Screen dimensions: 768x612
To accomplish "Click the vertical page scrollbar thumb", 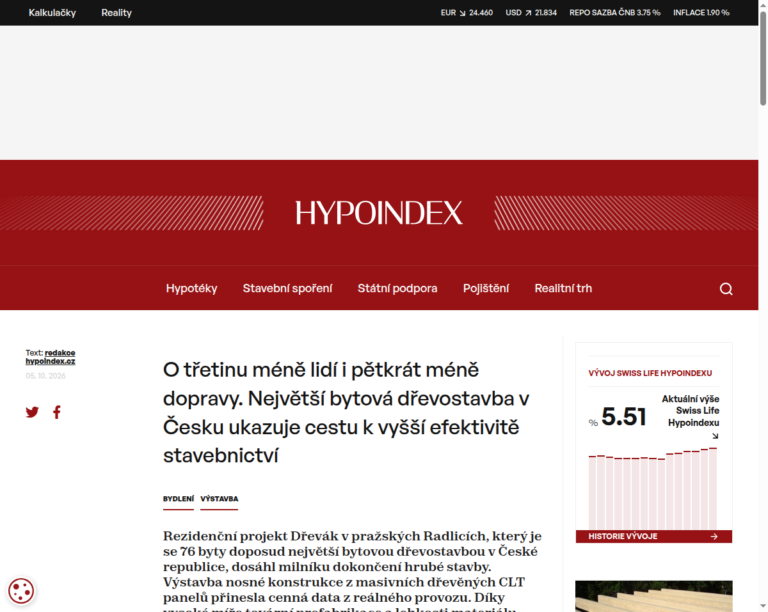I will click(x=763, y=58).
